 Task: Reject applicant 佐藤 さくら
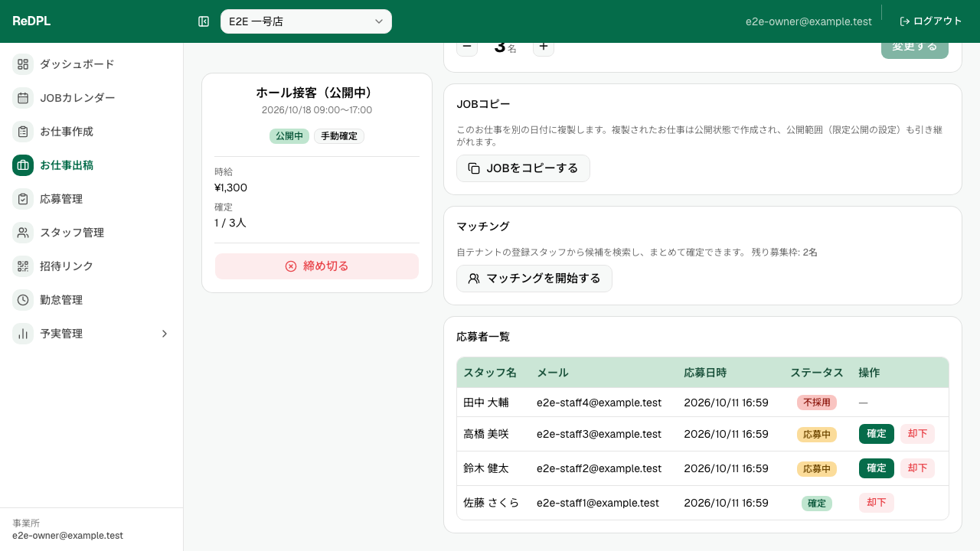[877, 503]
